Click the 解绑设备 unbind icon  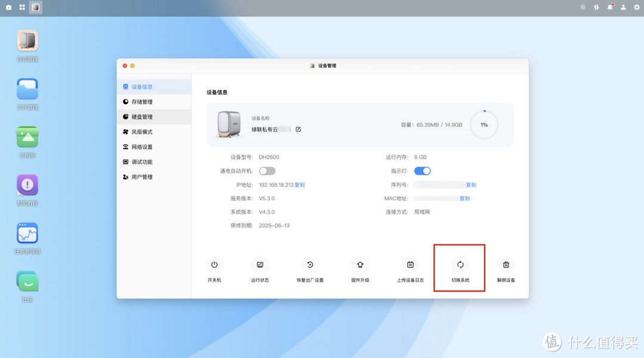tap(506, 264)
